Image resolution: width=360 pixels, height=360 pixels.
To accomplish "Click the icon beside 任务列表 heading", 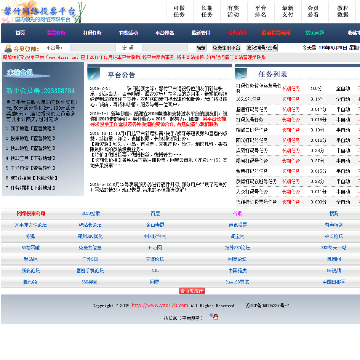I will click(x=241, y=74).
